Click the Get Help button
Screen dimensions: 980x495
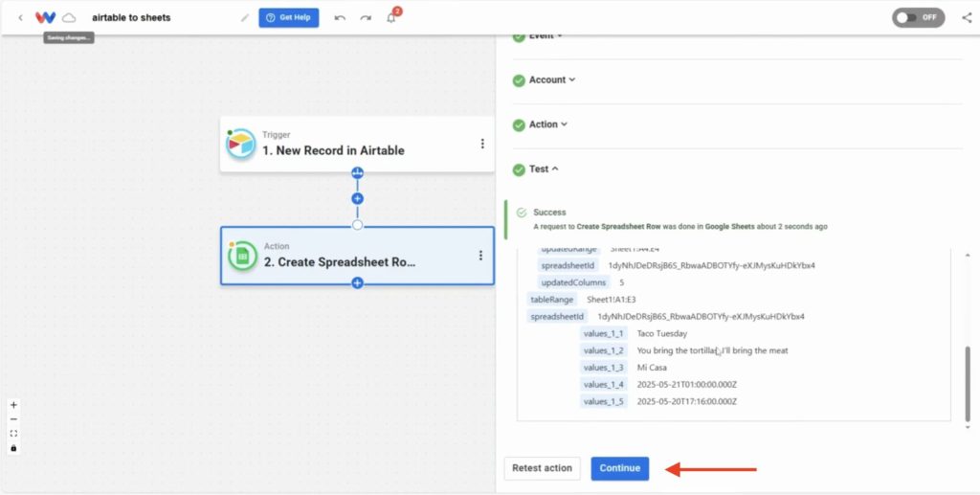[289, 17]
